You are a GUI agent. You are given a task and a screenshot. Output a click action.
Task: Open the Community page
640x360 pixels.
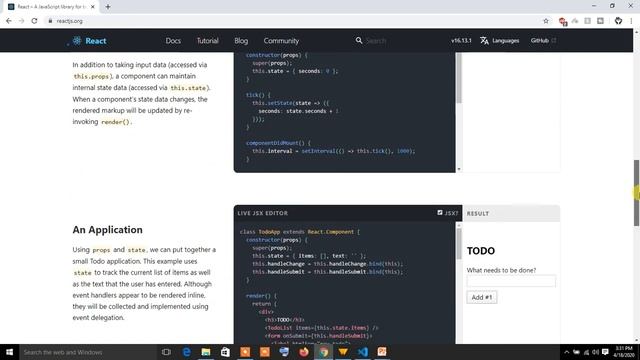[281, 41]
